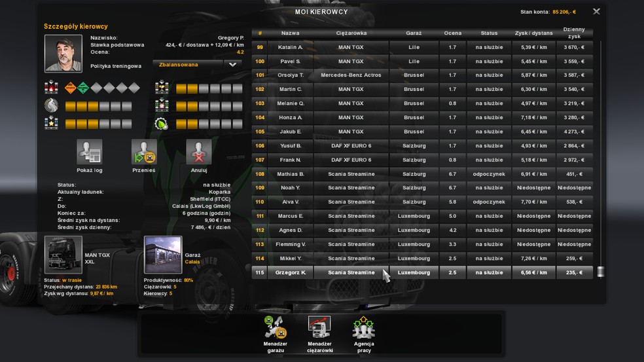Click the ADR hazardous cargo skill icon
The image size is (644, 362).
51,88
